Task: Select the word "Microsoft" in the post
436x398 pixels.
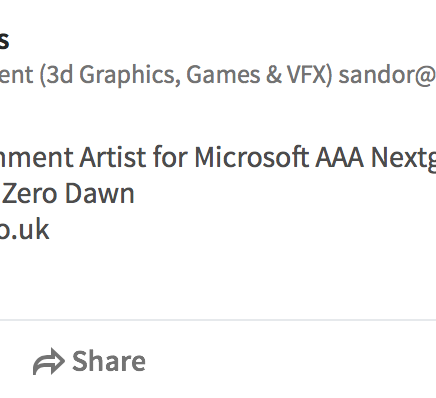Action: 252,157
